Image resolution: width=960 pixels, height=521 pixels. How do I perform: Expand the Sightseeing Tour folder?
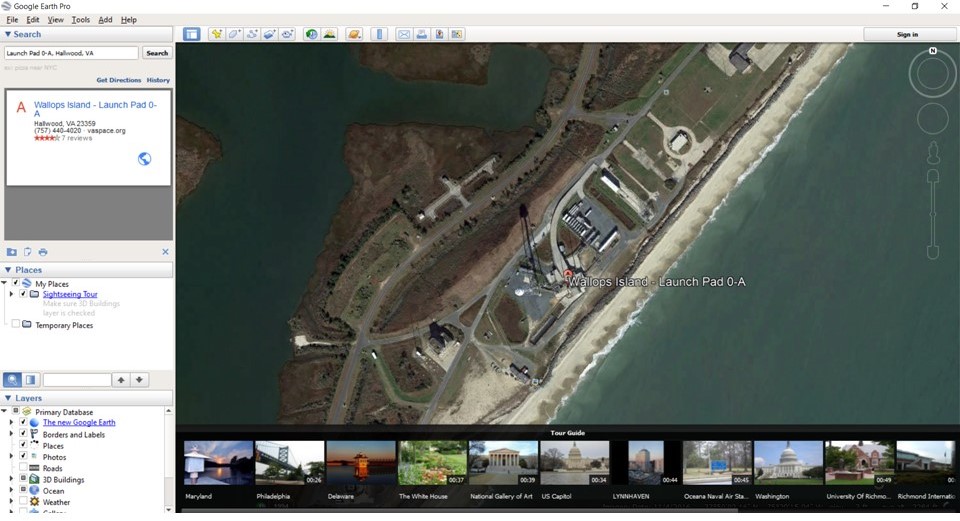point(11,294)
